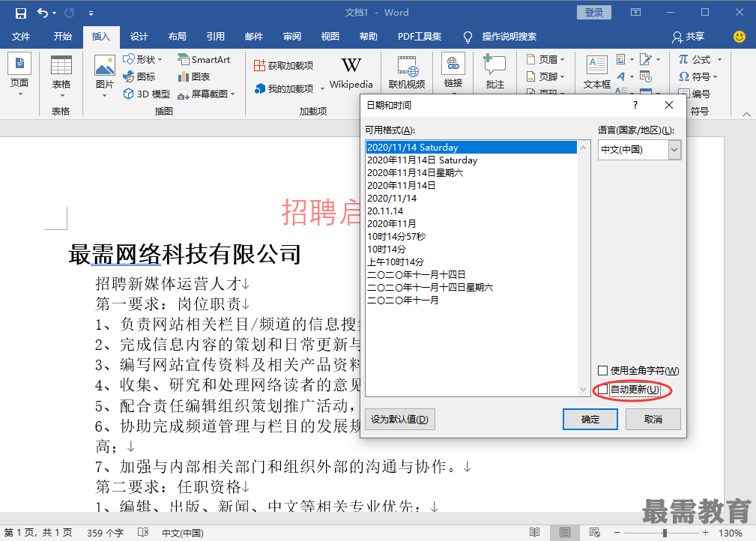The height and width of the screenshot is (541, 756).
Task: Open the language (中文(中国)) dropdown
Action: (x=674, y=150)
